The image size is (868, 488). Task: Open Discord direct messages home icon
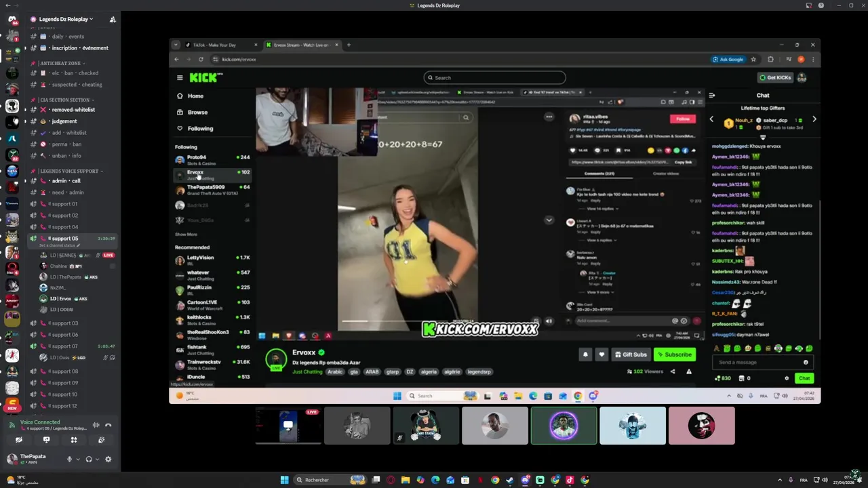pos(12,20)
